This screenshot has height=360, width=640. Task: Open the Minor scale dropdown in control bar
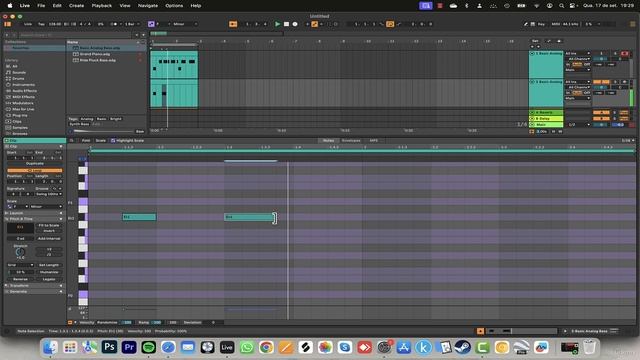point(185,24)
